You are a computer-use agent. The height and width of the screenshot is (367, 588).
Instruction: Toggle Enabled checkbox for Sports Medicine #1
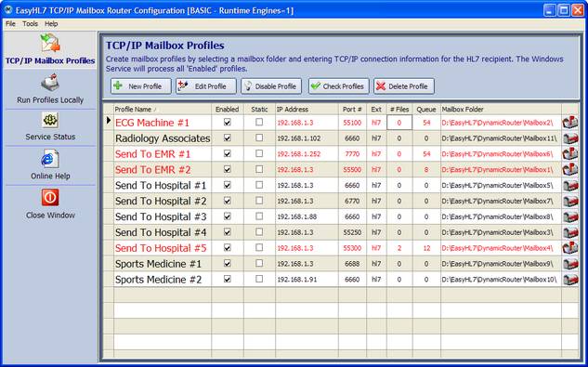[228, 264]
